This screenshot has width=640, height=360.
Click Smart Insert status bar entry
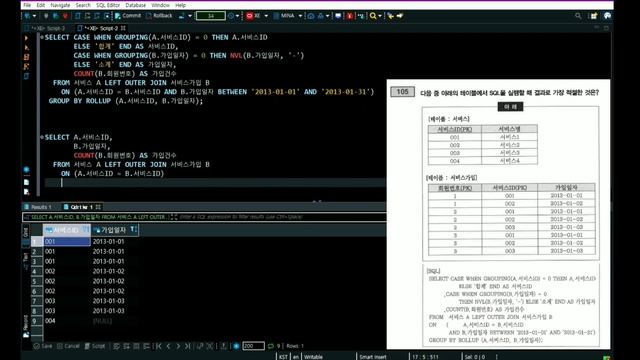click(373, 357)
